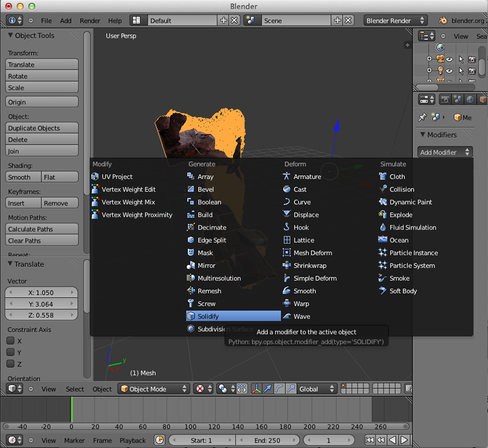Click the translate manipulator arrow icon
The width and height of the screenshot is (488, 448).
coord(267,389)
